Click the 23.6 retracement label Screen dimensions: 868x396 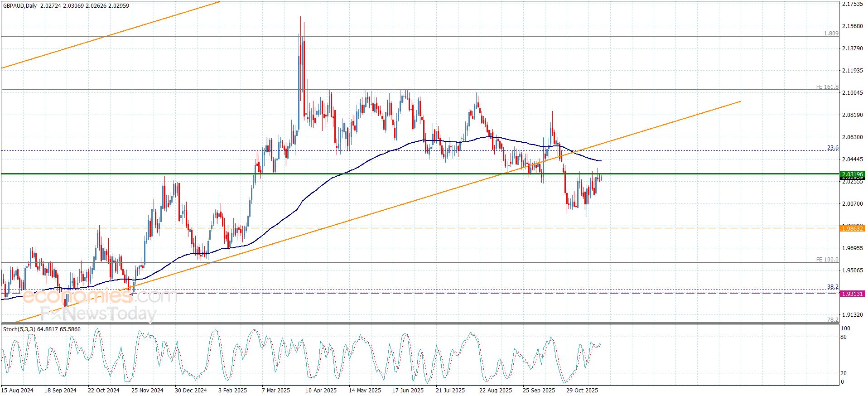[833, 148]
